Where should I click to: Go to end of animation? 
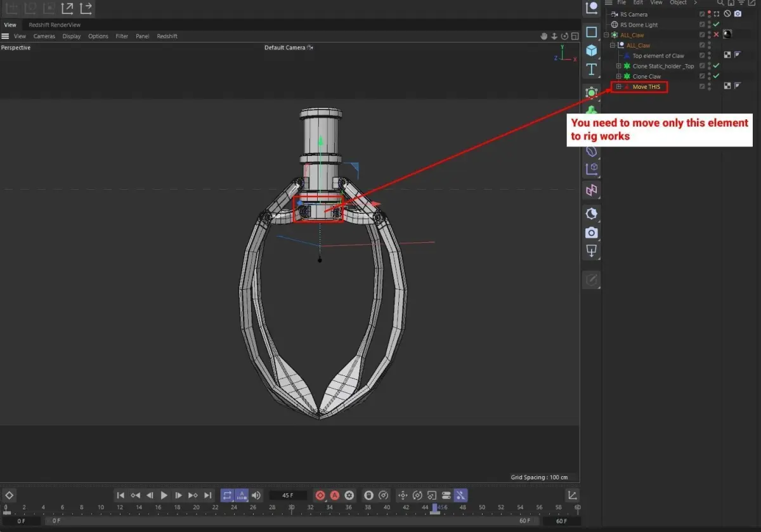pyautogui.click(x=207, y=495)
